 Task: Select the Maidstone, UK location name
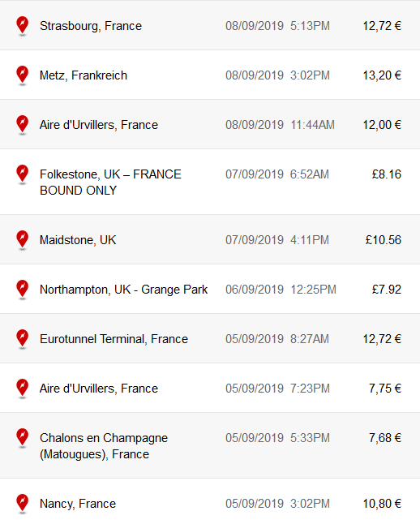coord(78,240)
